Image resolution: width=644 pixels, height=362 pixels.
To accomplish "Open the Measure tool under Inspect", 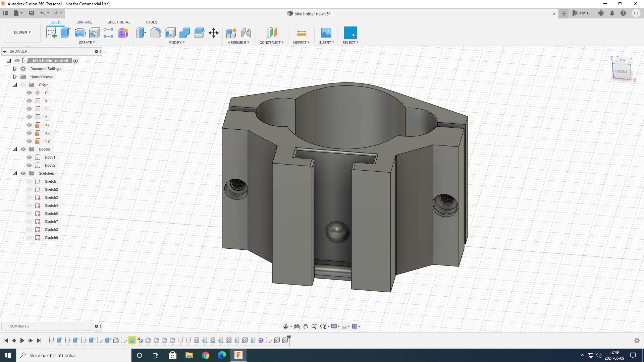I will pos(301,33).
